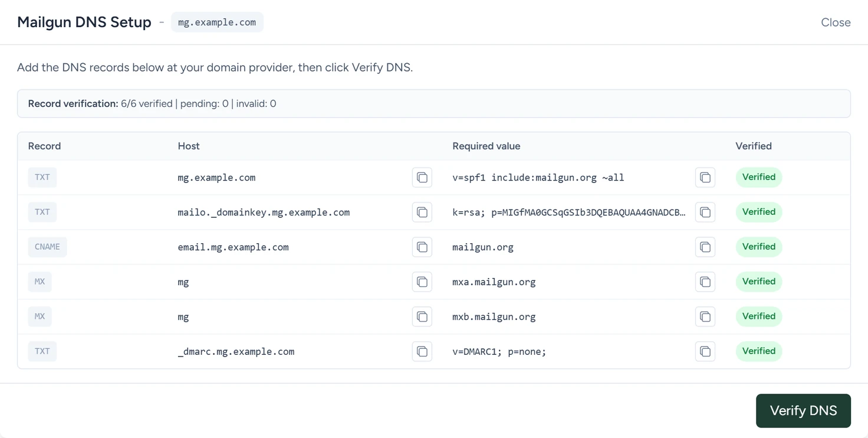Select the value text mxb.mailgun.org
Viewport: 868px width, 438px height.
[x=494, y=317]
